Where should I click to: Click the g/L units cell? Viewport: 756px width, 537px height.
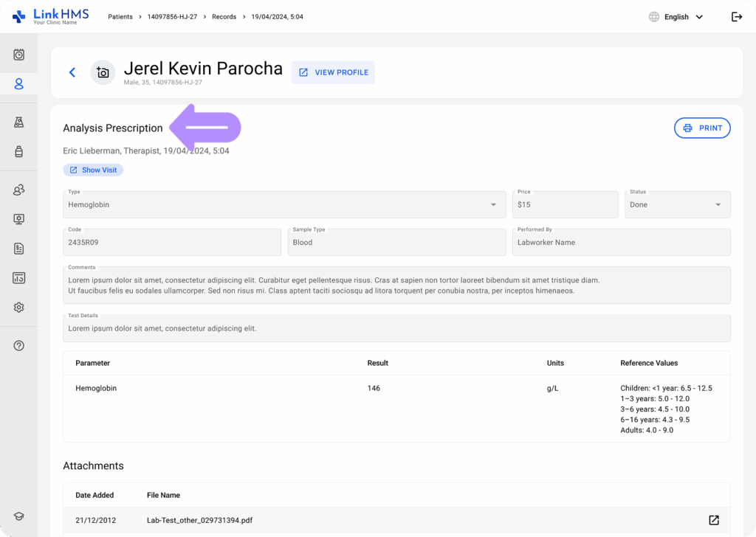[x=552, y=388]
